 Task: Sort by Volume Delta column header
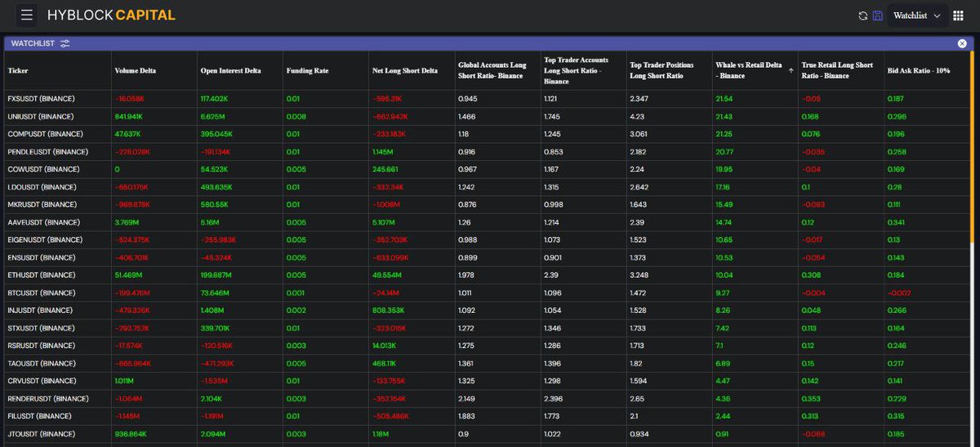click(x=135, y=70)
